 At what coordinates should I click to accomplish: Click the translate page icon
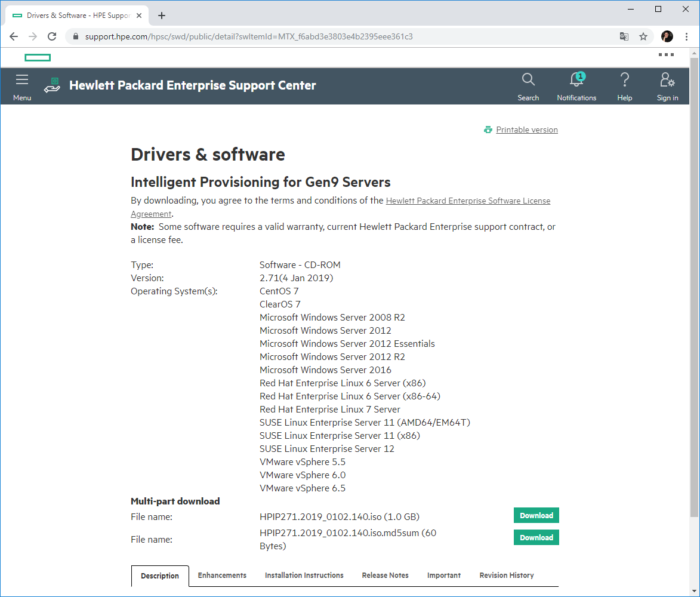point(624,36)
